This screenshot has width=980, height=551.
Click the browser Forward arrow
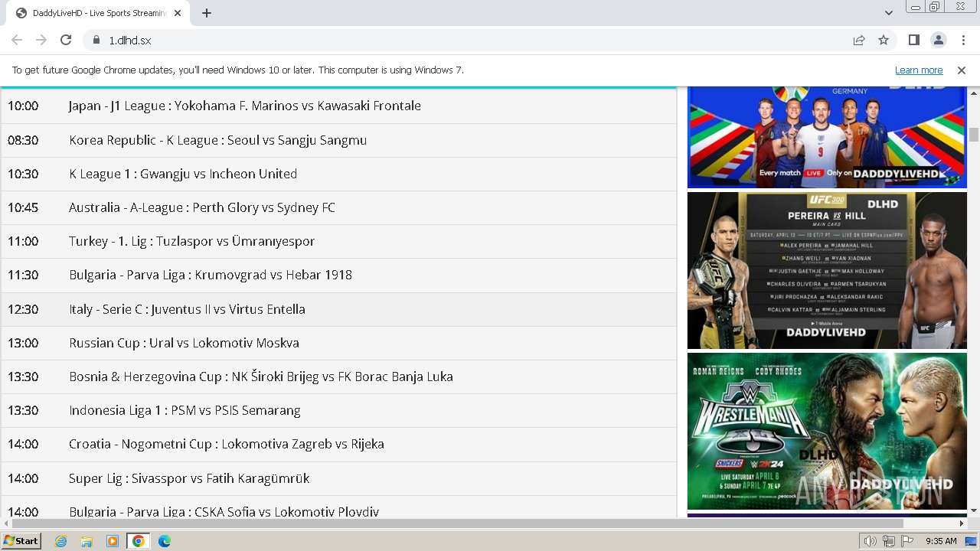(41, 40)
